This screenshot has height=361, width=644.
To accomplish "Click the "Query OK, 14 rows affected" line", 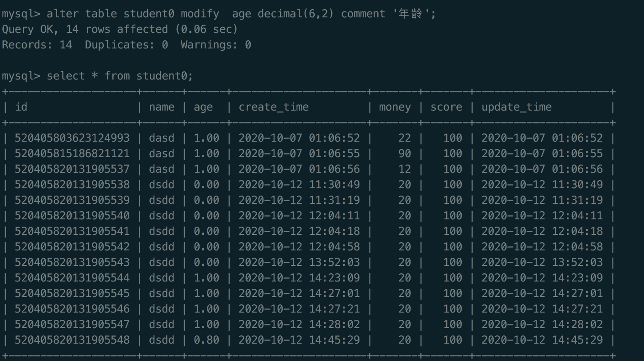I will 120,29.
